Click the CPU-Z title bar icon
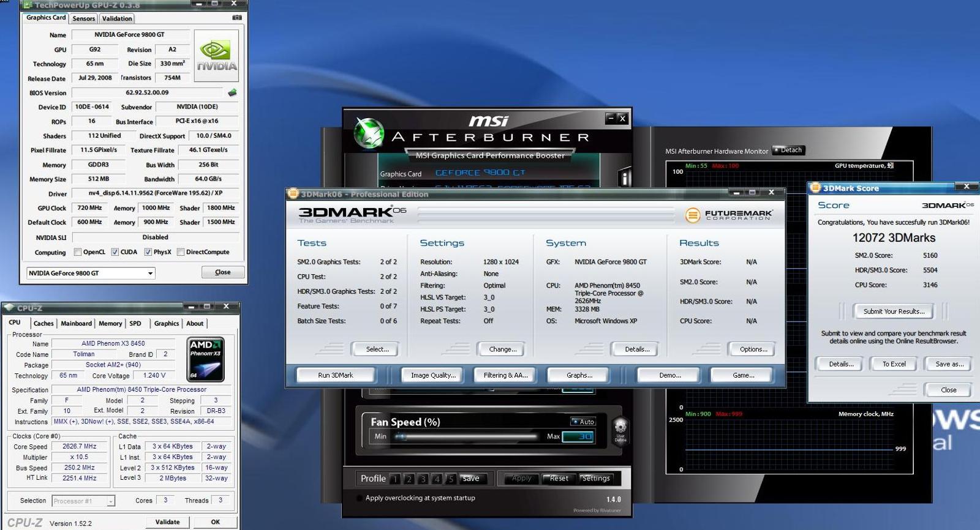 point(9,307)
